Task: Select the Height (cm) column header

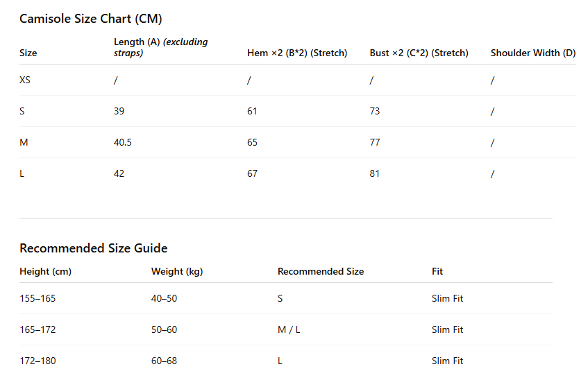Action: click(x=45, y=271)
